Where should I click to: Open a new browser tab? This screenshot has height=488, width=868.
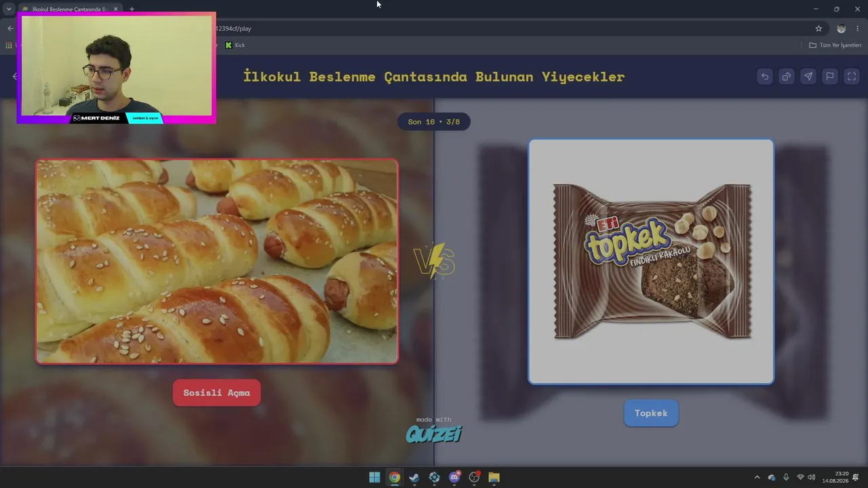click(132, 9)
